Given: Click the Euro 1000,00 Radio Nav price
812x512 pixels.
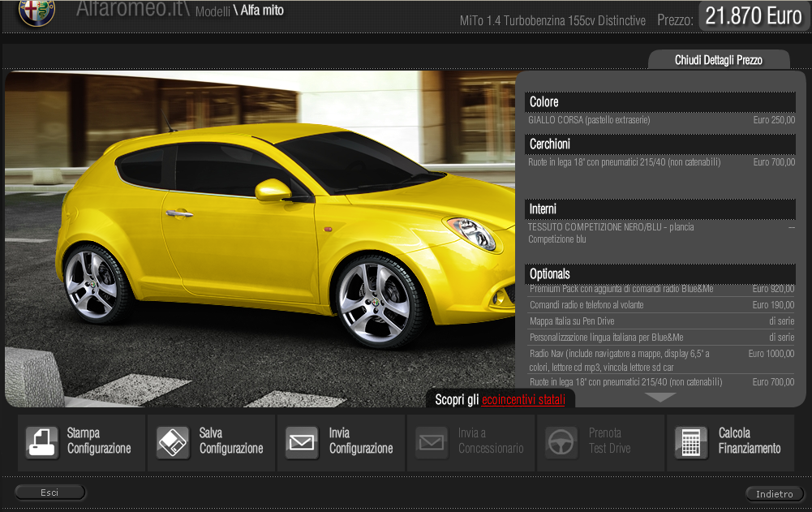Looking at the screenshot, I should pos(771,354).
